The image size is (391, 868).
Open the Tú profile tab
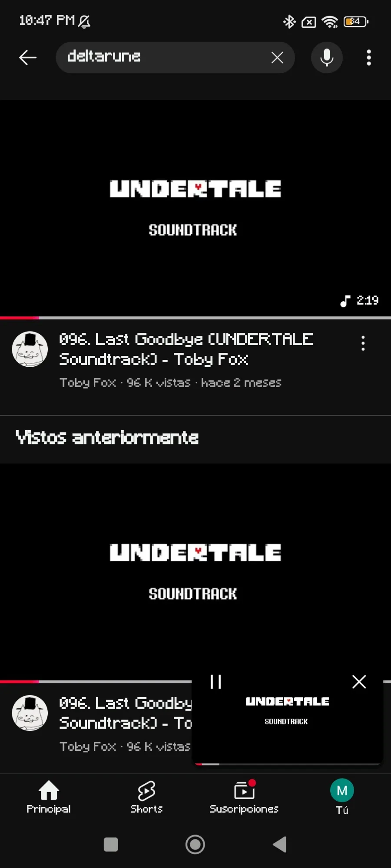pyautogui.click(x=342, y=798)
